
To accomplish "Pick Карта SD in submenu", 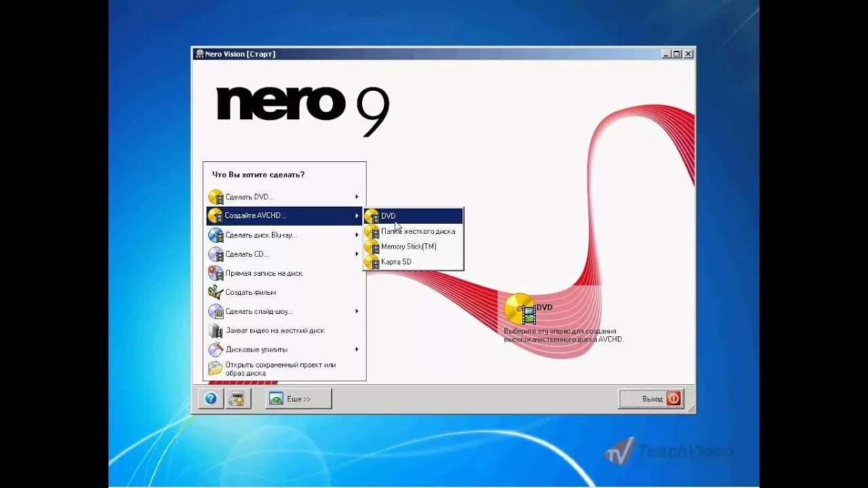I will click(x=413, y=262).
